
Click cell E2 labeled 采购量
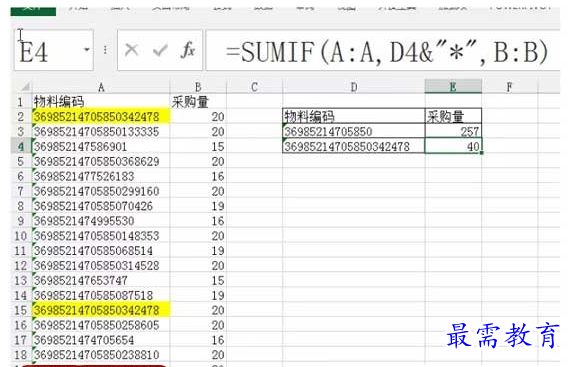click(453, 117)
